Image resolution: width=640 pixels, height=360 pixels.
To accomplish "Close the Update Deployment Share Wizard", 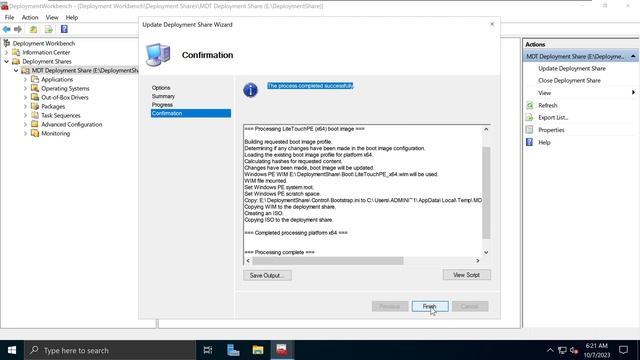I will [x=492, y=24].
